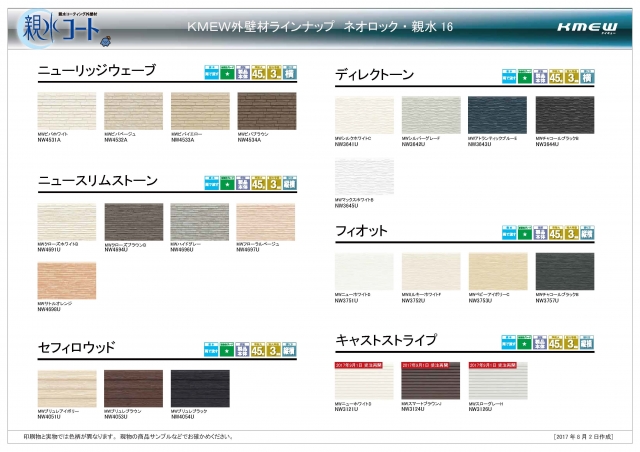Select the black NW4054U swatch under セフィロウッド
The width and height of the screenshot is (640, 452).
pyautogui.click(x=200, y=389)
